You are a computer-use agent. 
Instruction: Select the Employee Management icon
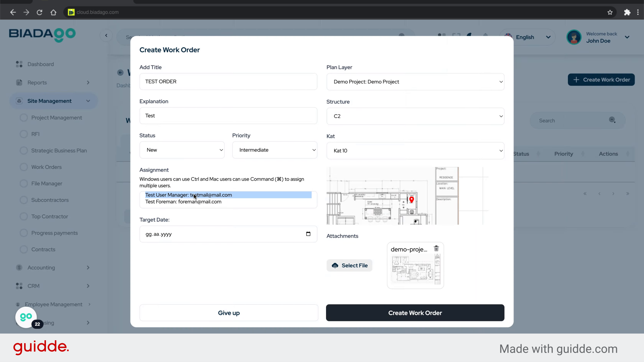tap(18, 304)
